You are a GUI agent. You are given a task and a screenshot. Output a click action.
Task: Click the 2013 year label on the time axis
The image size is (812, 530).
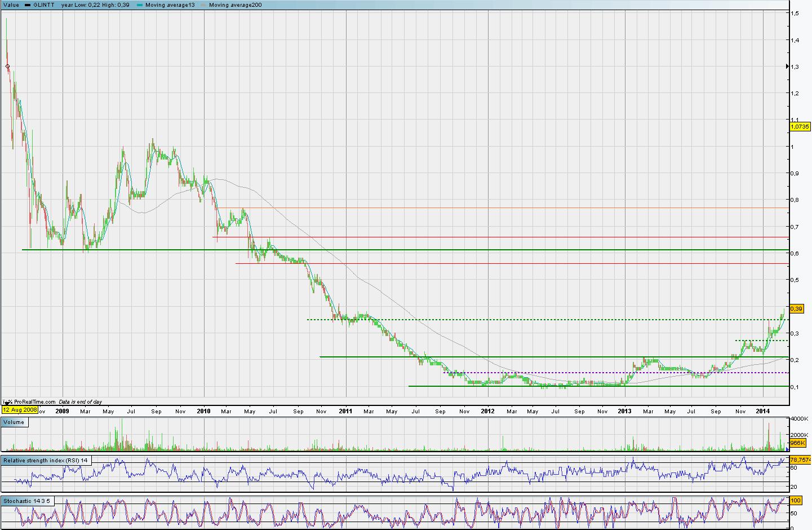624,411
